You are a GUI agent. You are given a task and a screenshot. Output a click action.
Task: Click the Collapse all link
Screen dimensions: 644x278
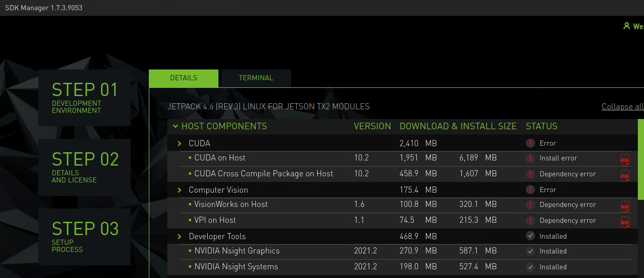click(x=623, y=107)
